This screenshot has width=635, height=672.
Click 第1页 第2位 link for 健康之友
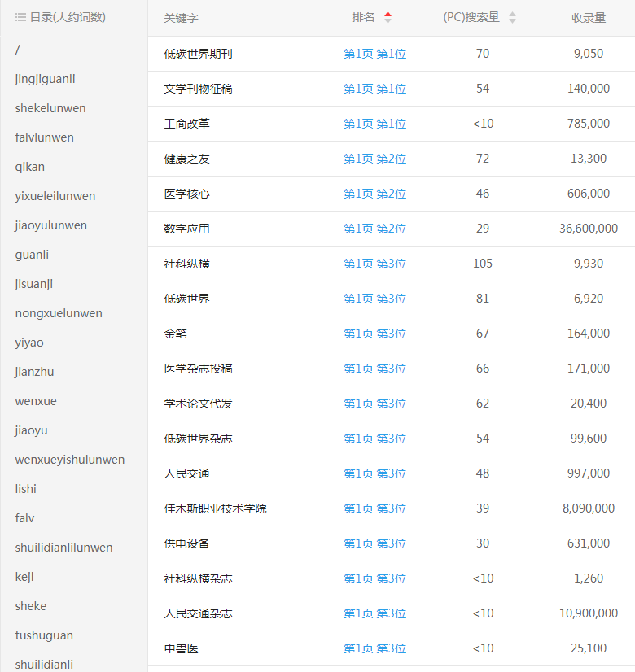pos(374,159)
